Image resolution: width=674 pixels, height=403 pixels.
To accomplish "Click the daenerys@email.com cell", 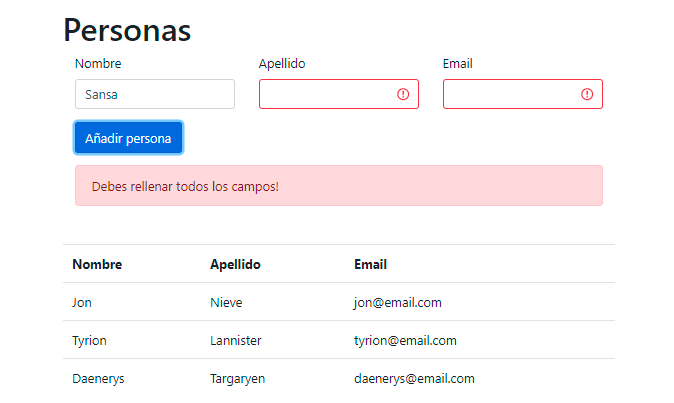I will click(414, 379).
